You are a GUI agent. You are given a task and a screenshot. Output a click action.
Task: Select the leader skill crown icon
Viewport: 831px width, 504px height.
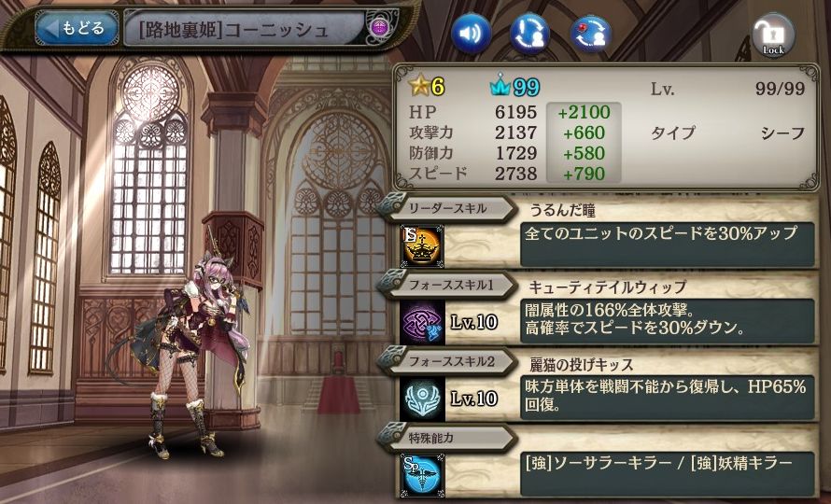[422, 245]
